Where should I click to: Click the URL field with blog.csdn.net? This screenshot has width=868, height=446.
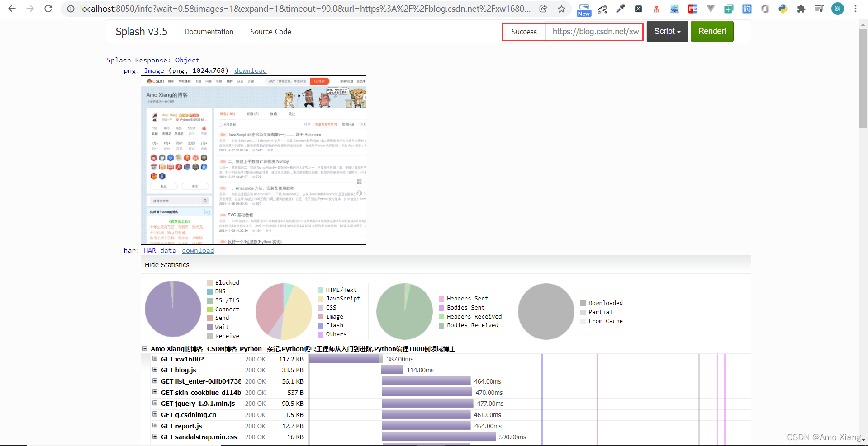[x=595, y=32]
